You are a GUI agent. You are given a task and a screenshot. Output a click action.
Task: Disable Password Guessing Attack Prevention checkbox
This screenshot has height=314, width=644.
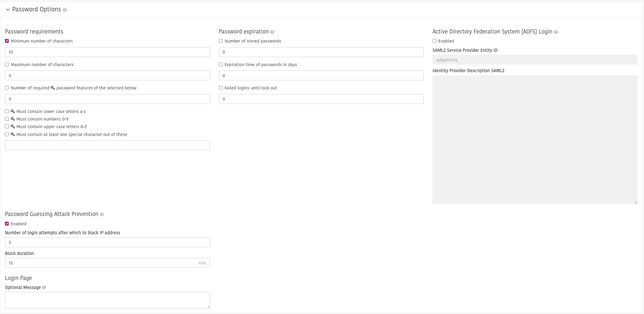7,224
